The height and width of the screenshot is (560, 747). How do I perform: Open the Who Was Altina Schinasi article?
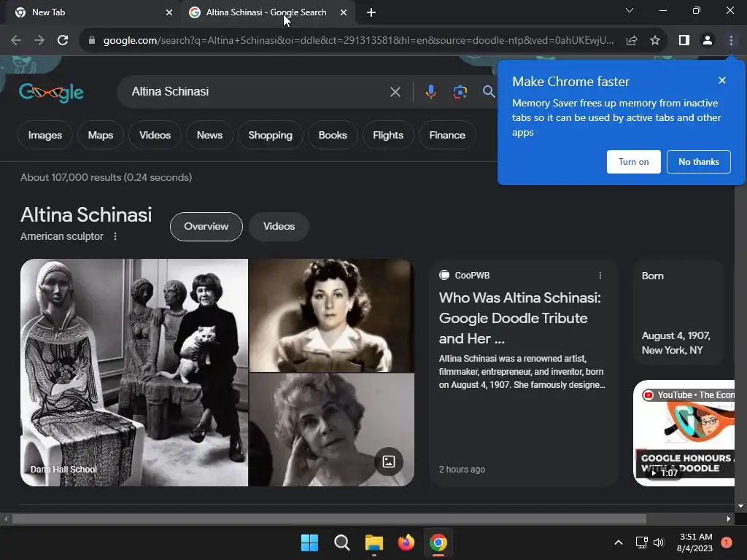519,318
